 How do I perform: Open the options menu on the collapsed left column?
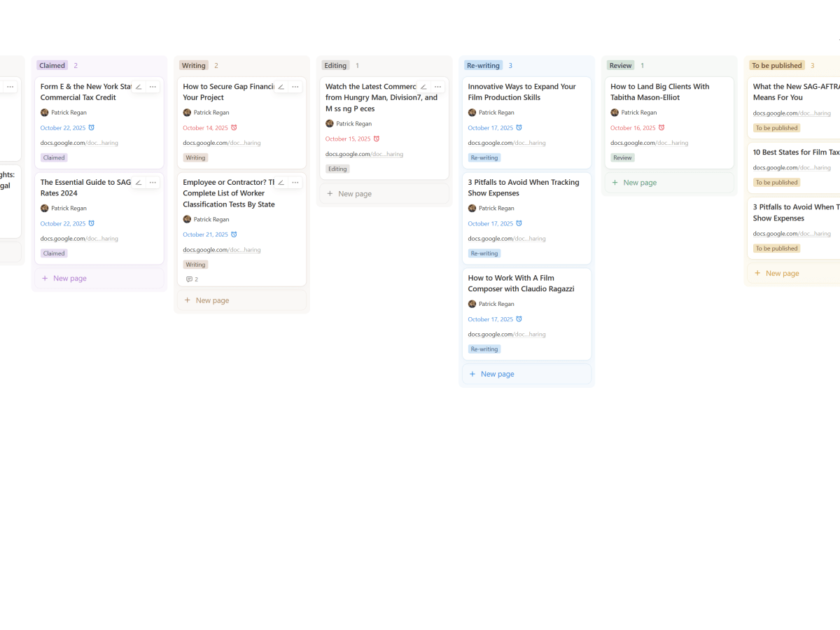tap(10, 85)
